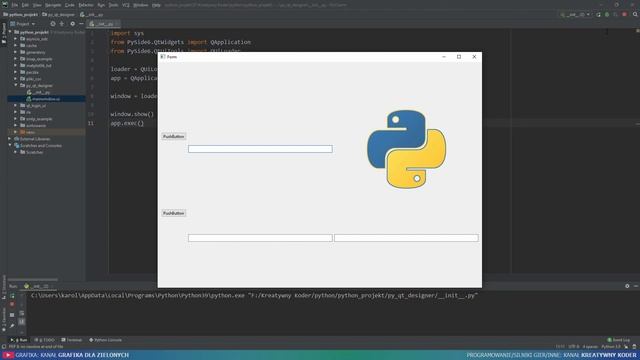Switch to the Run bottom tool tab
The image size is (640, 360).
19,340
